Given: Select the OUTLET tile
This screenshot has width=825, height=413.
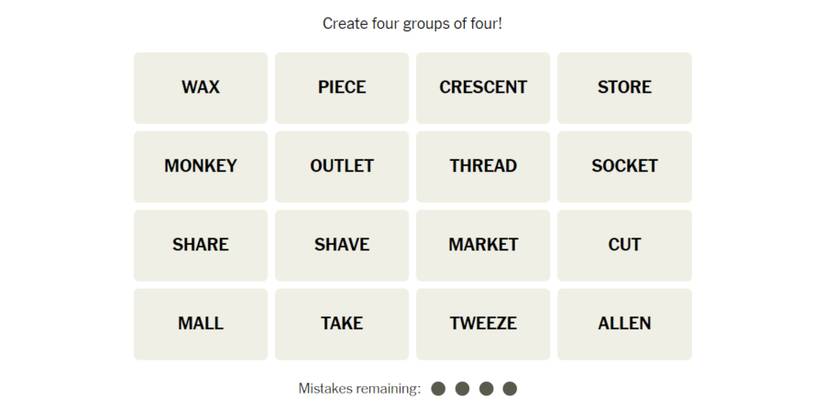Looking at the screenshot, I should point(342,166).
